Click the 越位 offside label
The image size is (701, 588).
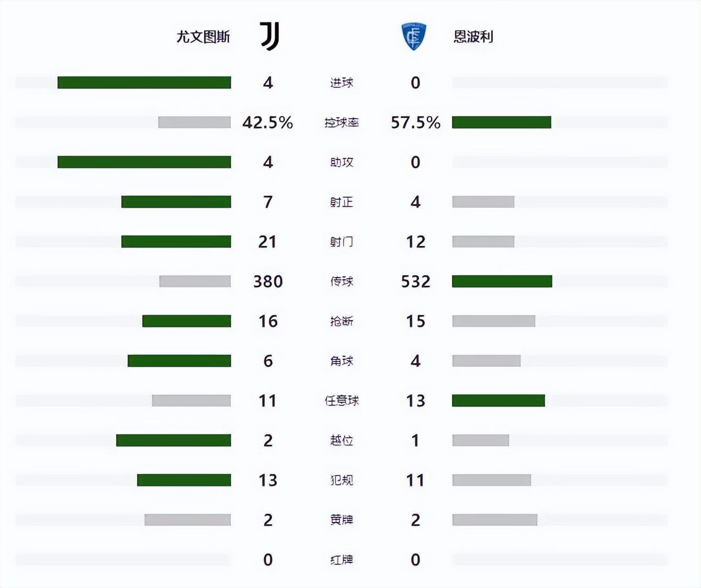coord(342,440)
